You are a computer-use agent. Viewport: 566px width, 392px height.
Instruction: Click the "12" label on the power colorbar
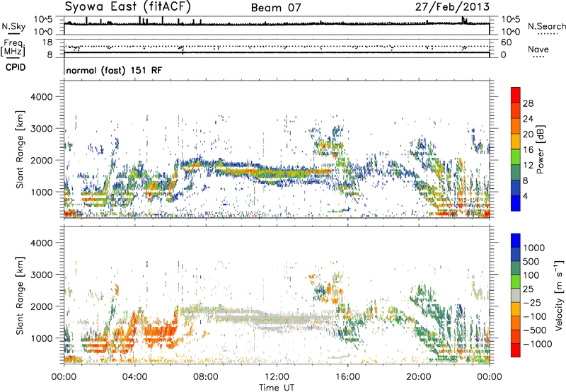(x=528, y=166)
